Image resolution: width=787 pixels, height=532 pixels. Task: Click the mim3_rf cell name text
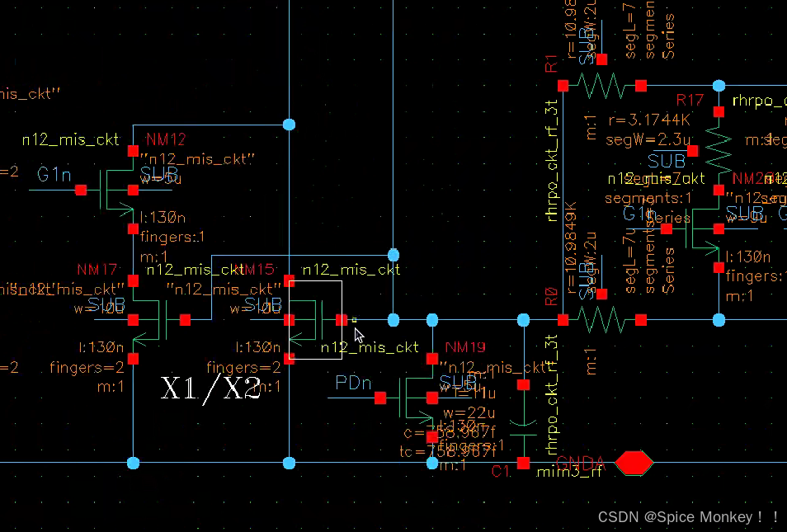tap(569, 473)
